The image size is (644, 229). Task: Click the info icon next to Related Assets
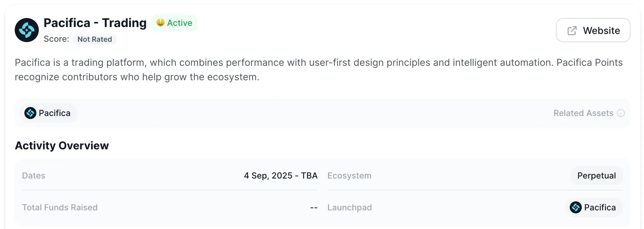click(621, 113)
